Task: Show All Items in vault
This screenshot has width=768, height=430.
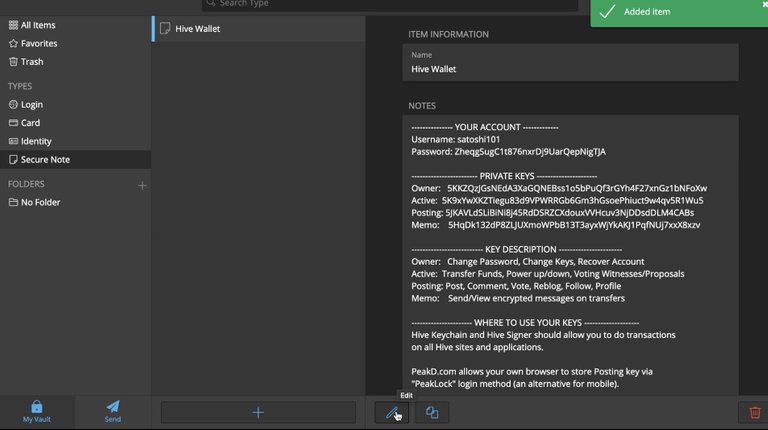Action: click(38, 24)
